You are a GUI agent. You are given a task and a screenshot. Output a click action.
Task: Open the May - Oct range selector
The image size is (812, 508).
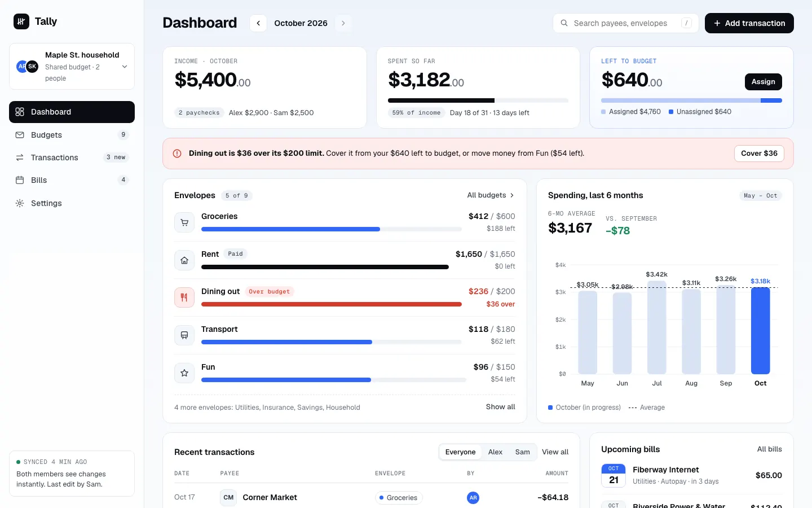coord(761,196)
